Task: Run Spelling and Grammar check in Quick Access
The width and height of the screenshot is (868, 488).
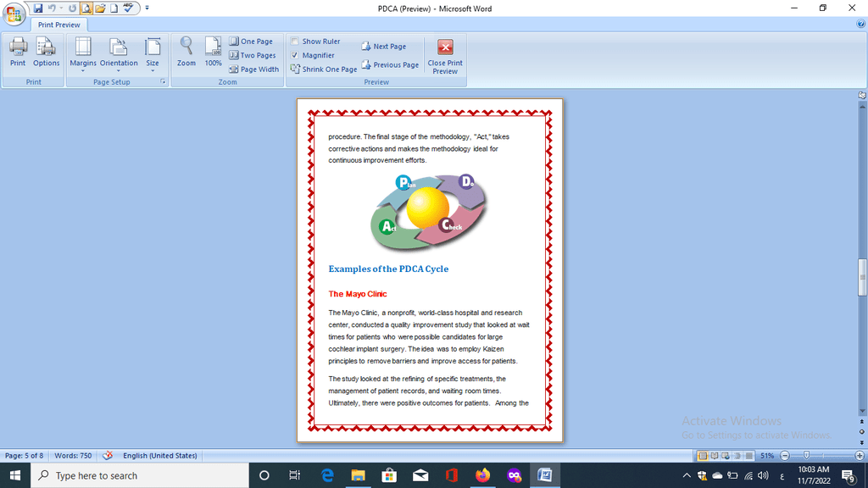Action: coord(129,8)
